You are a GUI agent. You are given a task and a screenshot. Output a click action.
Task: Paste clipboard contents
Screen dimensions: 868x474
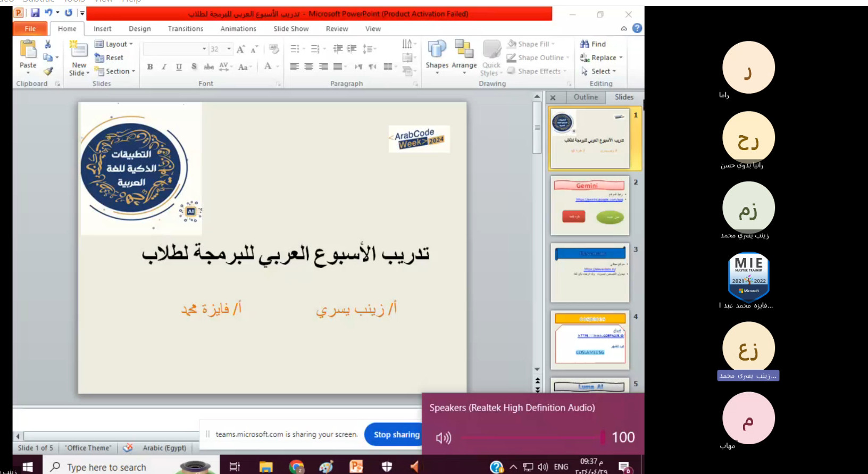(x=28, y=57)
